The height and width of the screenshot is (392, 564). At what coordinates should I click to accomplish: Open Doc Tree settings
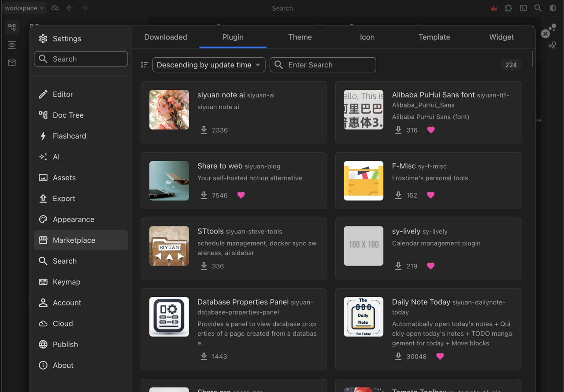[x=81, y=115]
